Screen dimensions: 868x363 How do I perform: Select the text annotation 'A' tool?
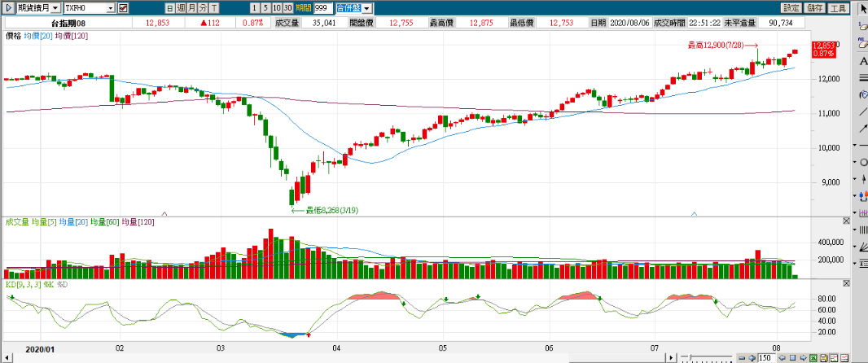(x=862, y=60)
